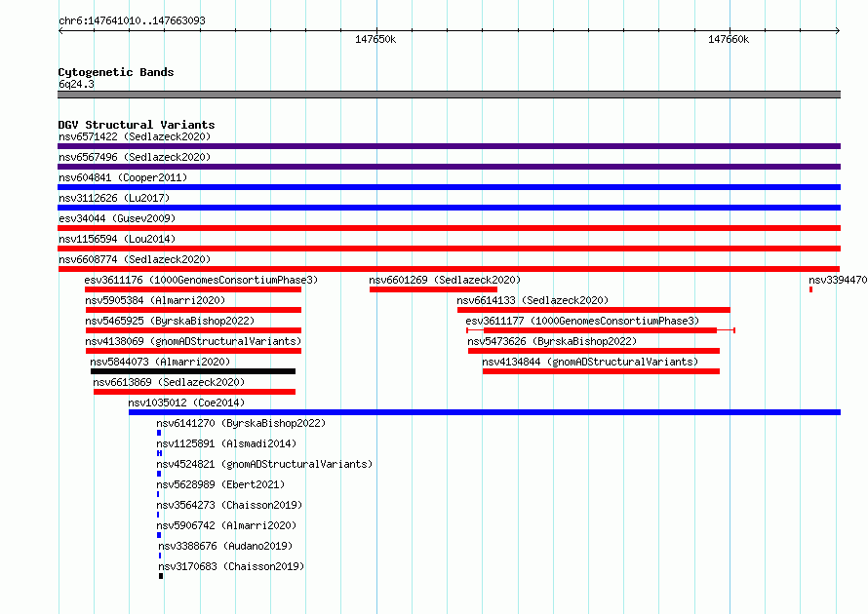This screenshot has height=614, width=868.
Task: Select the red bar under nsv6614133
Action: (593, 310)
